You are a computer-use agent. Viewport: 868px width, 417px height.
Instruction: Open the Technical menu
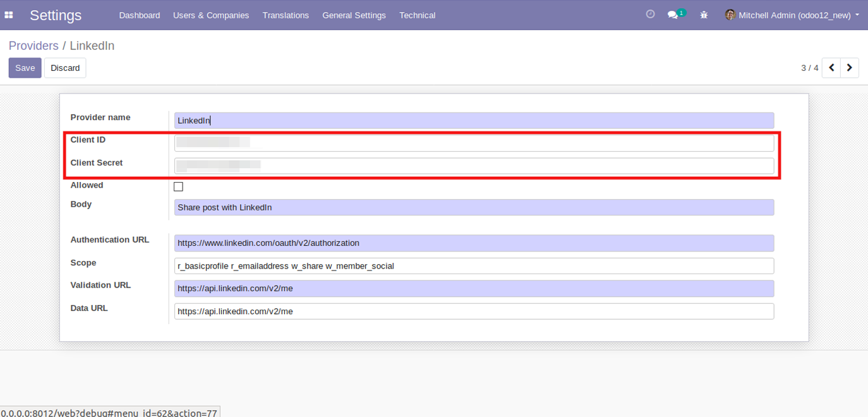417,15
